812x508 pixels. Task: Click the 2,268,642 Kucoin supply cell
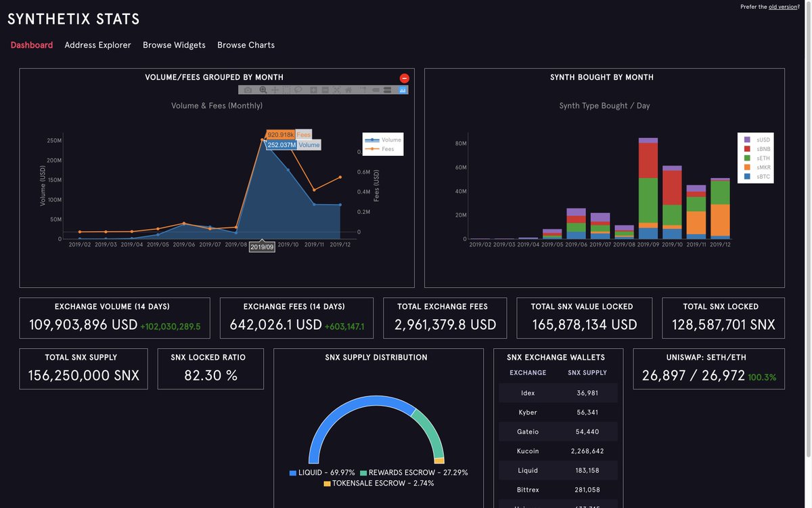[587, 451]
